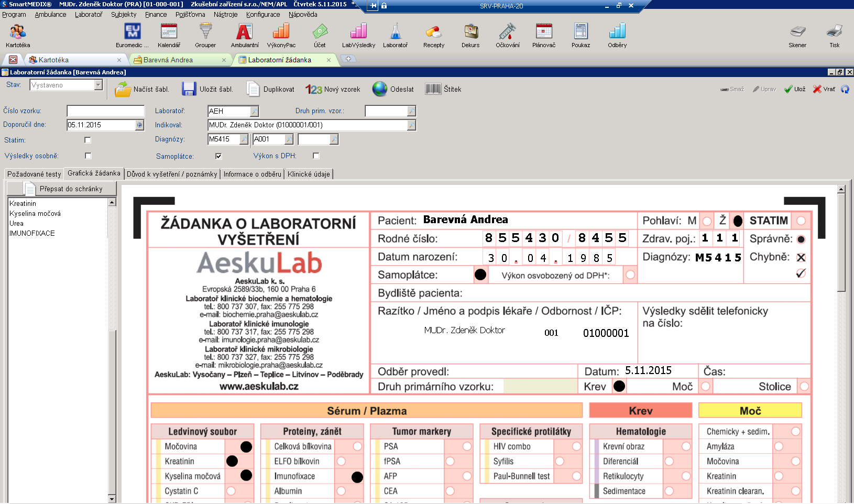Load template with Načíst šabl.
The height and width of the screenshot is (504, 854).
(x=143, y=89)
